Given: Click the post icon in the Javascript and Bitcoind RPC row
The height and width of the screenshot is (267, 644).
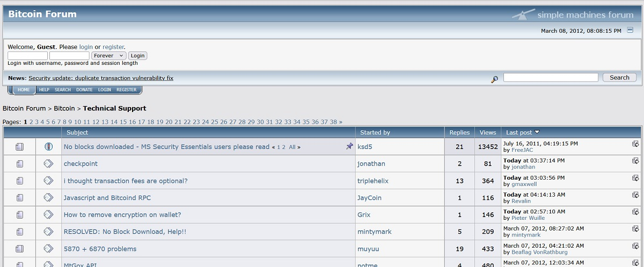Looking at the screenshot, I should click(48, 197).
